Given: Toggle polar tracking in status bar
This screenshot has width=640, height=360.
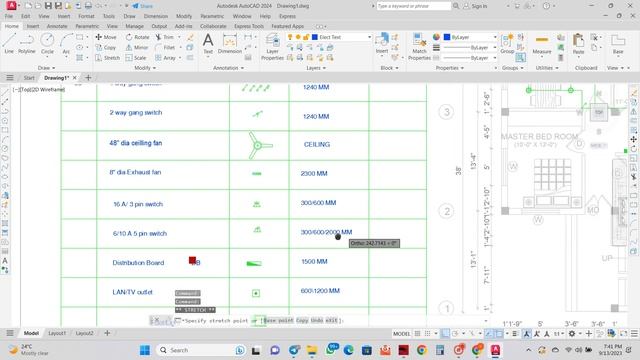Looking at the screenshot, I should [x=455, y=333].
